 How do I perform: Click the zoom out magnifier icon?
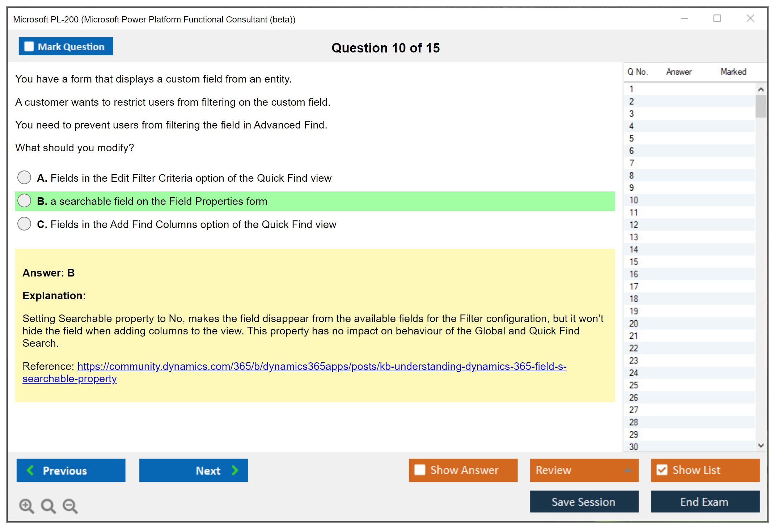click(x=70, y=506)
